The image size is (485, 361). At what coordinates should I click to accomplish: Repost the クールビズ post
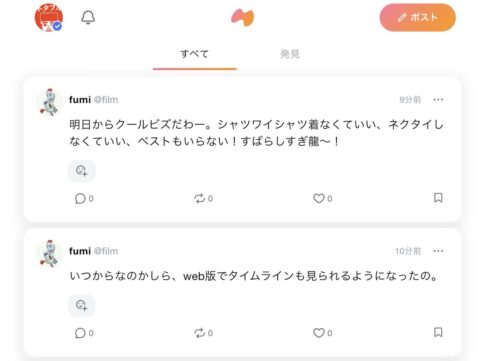203,199
